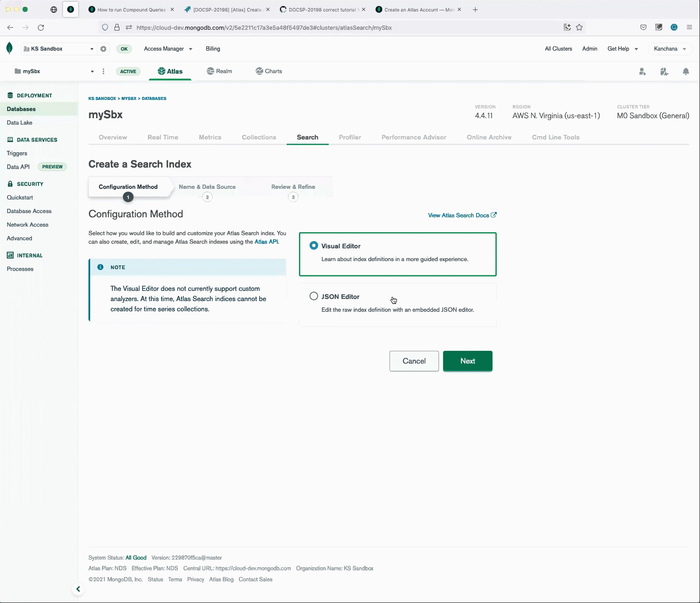Go to Name & Data Source step
The image size is (700, 603).
pos(207,187)
